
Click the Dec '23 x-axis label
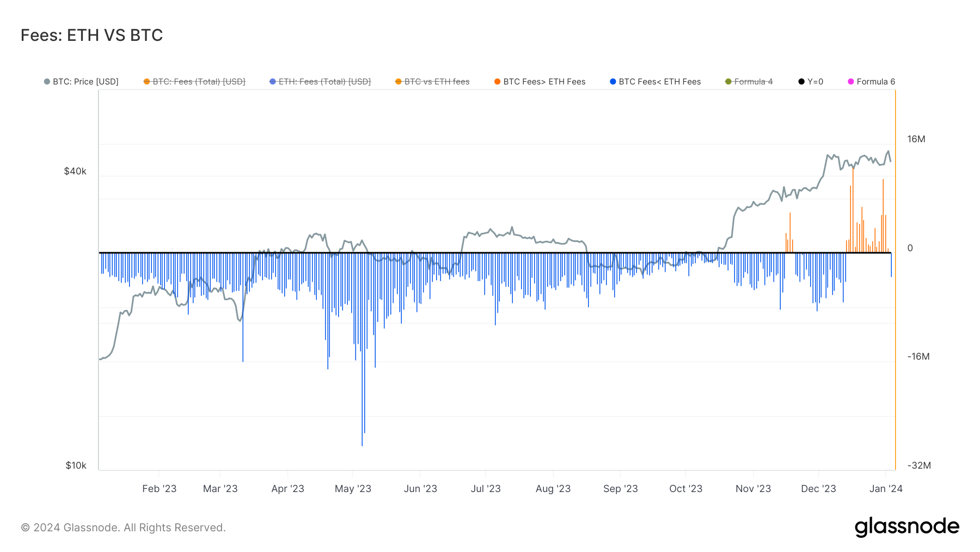click(x=818, y=489)
